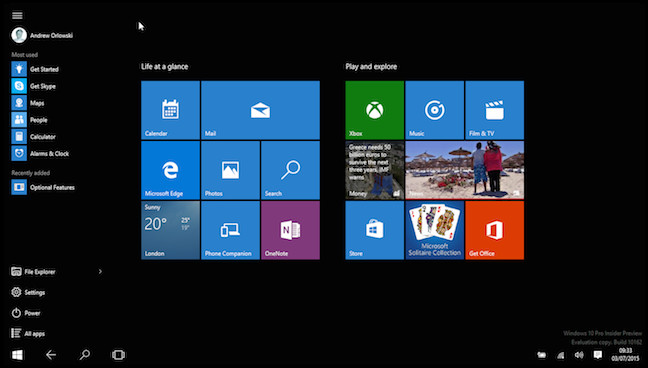Image resolution: width=648 pixels, height=368 pixels.
Task: Open the Film & TV tile
Action: click(x=494, y=110)
